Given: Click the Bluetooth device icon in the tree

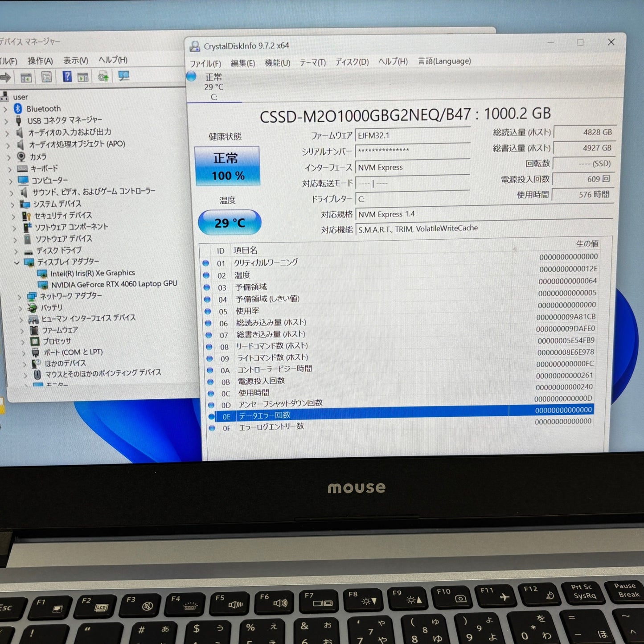Looking at the screenshot, I should tap(18, 108).
